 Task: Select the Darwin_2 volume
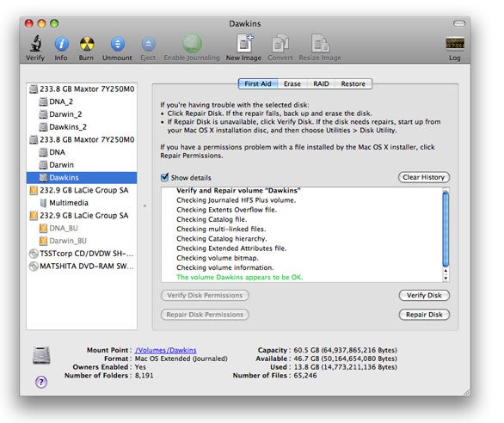pos(82,114)
